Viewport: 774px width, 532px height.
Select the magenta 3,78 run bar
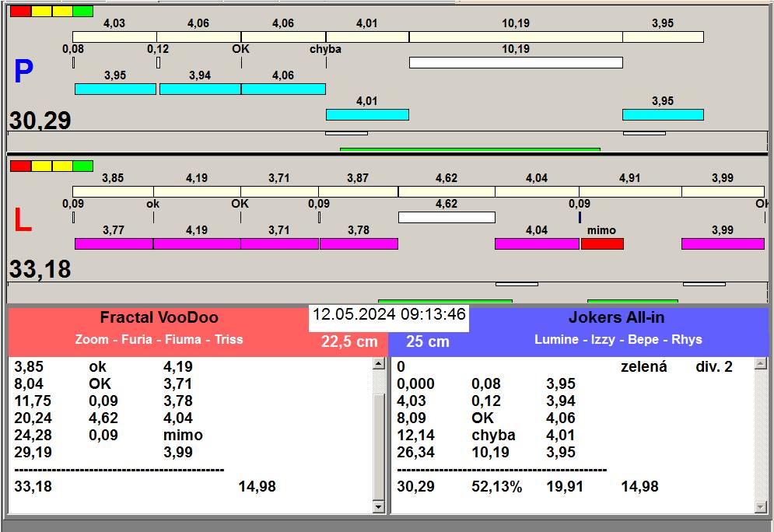pyautogui.click(x=359, y=243)
